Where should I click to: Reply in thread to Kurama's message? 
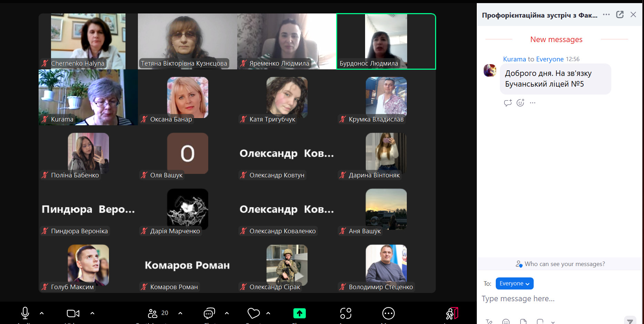[508, 103]
